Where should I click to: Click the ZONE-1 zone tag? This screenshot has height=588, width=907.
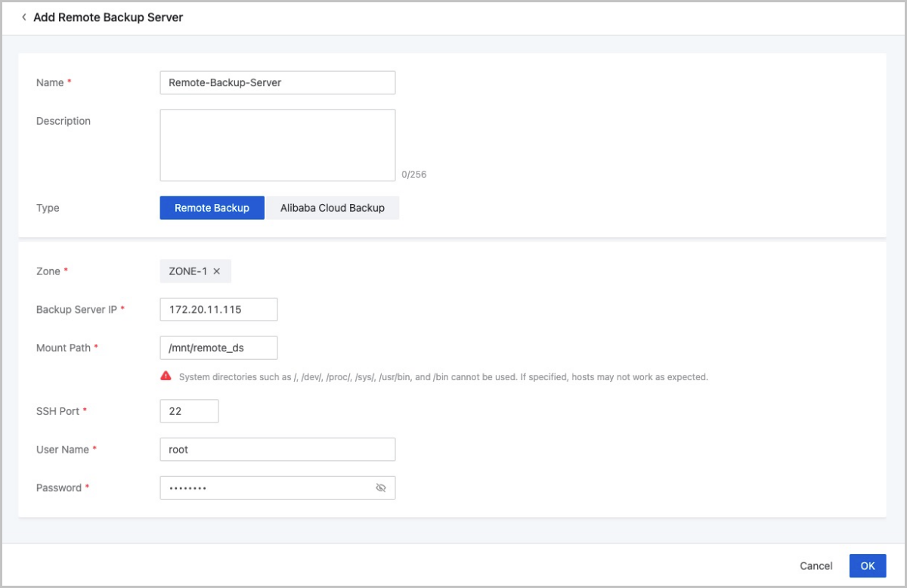[x=189, y=271]
